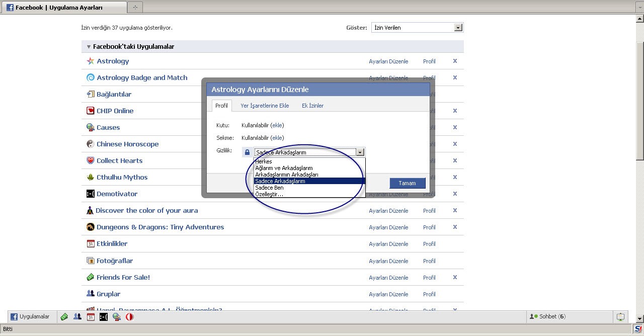Choose the highlighted Sadece Arkadaşlarım list option
The height and width of the screenshot is (336, 644).
tap(309, 181)
